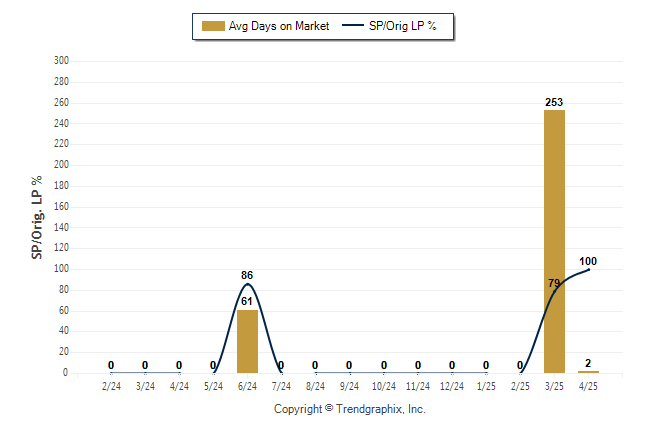Click the line peak labeled 86
This screenshot has width=646, height=434.
tap(247, 284)
